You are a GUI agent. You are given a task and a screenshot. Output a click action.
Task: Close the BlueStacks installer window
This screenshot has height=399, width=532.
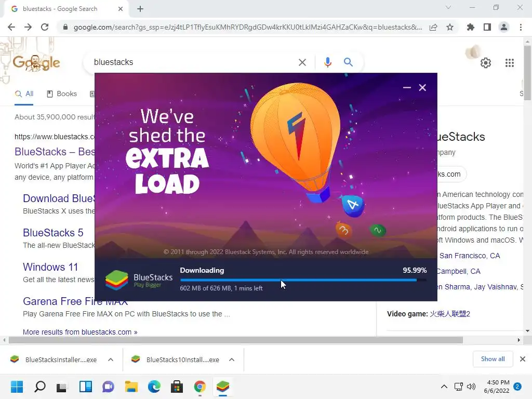(422, 87)
